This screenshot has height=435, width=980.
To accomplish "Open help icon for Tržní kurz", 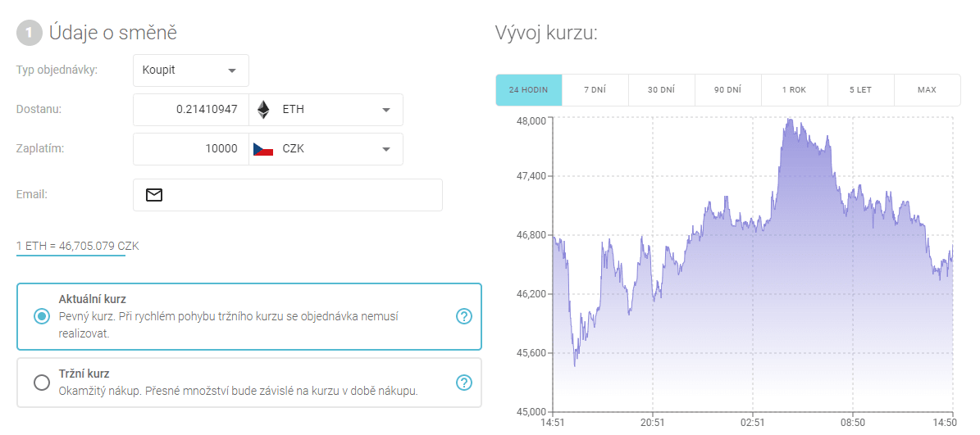I will click(463, 383).
